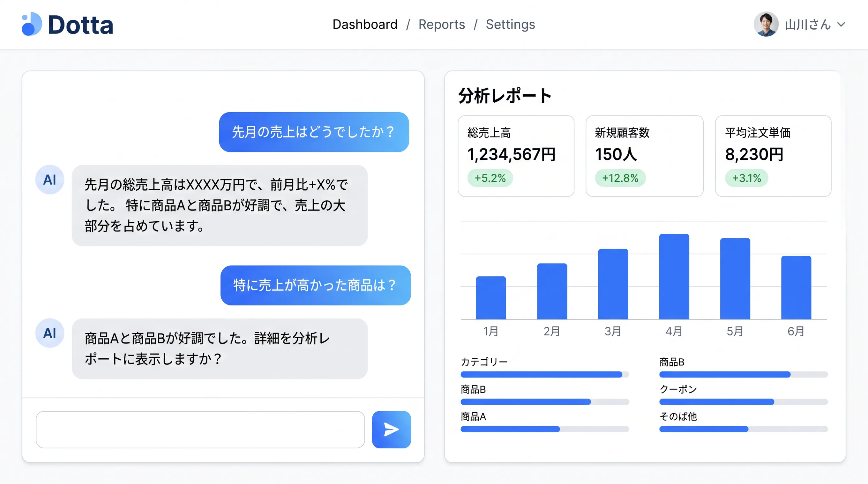The height and width of the screenshot is (484, 868).
Task: Click the 8,230円 average order value
Action: tap(754, 155)
